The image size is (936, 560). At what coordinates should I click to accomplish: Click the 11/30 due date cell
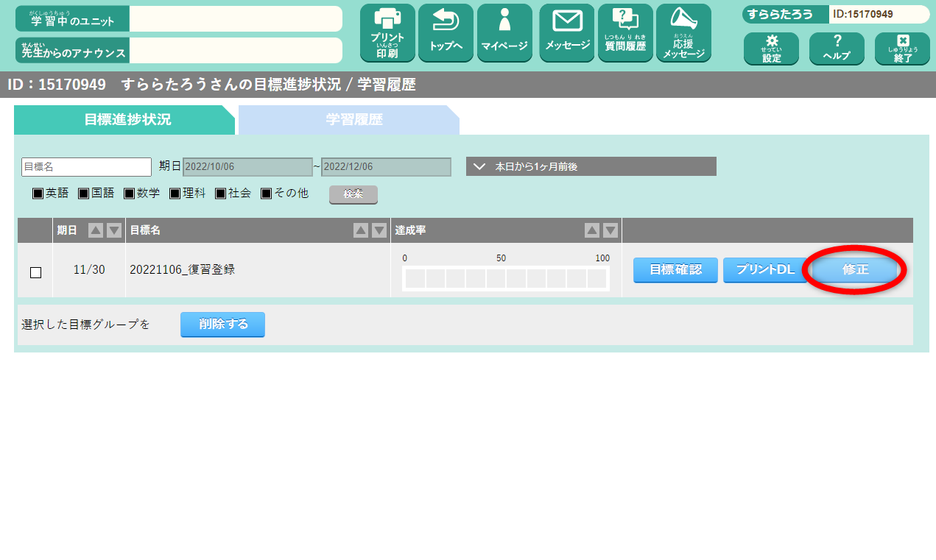pyautogui.click(x=89, y=269)
